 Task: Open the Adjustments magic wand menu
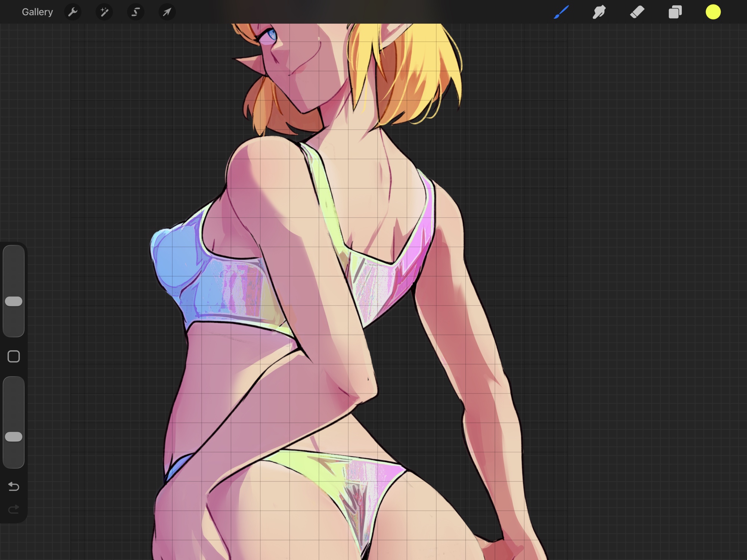104,12
